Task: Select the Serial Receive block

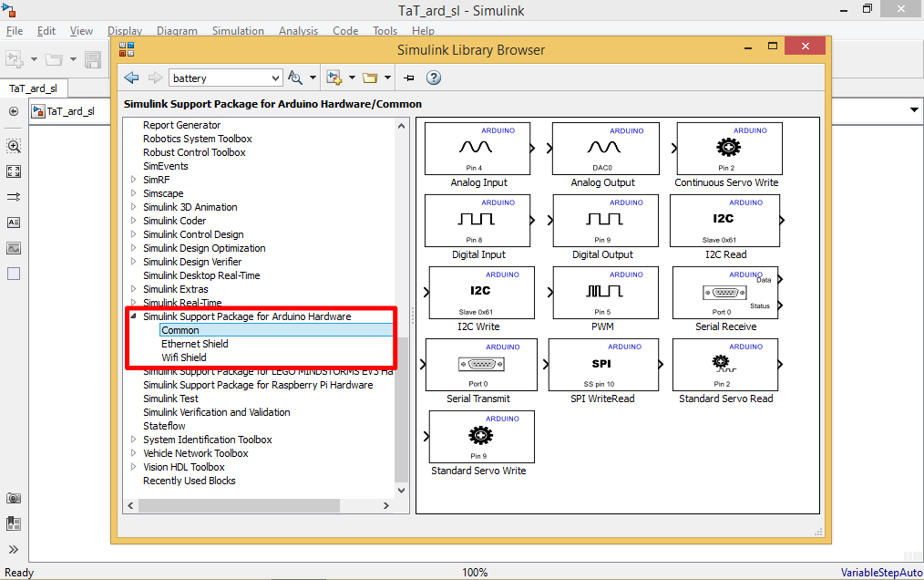Action: [725, 293]
